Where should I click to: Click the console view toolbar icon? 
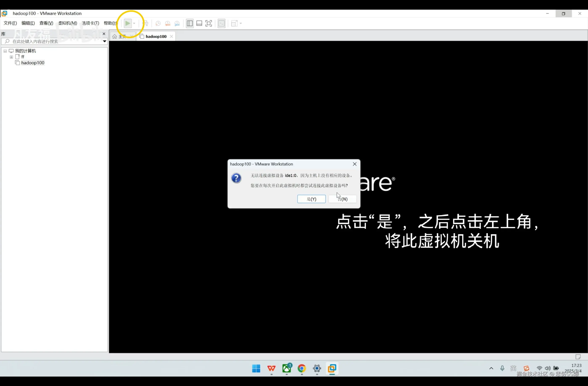click(x=222, y=23)
